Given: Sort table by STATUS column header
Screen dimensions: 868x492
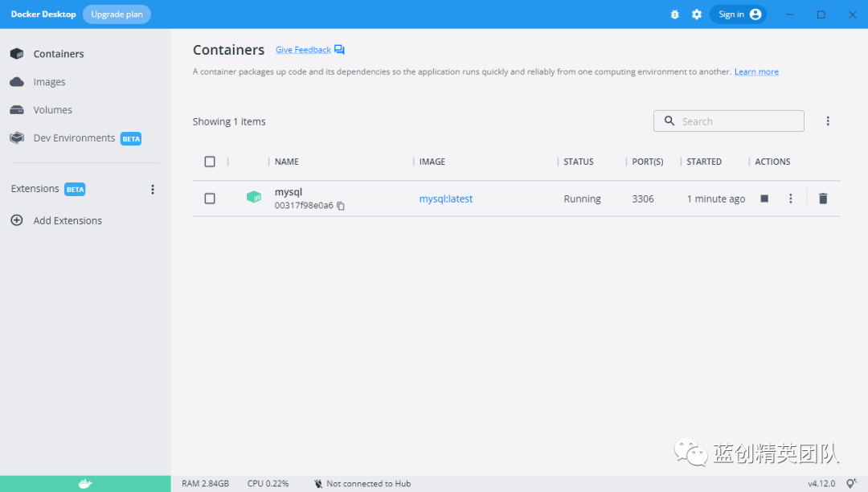Looking at the screenshot, I should tap(579, 162).
